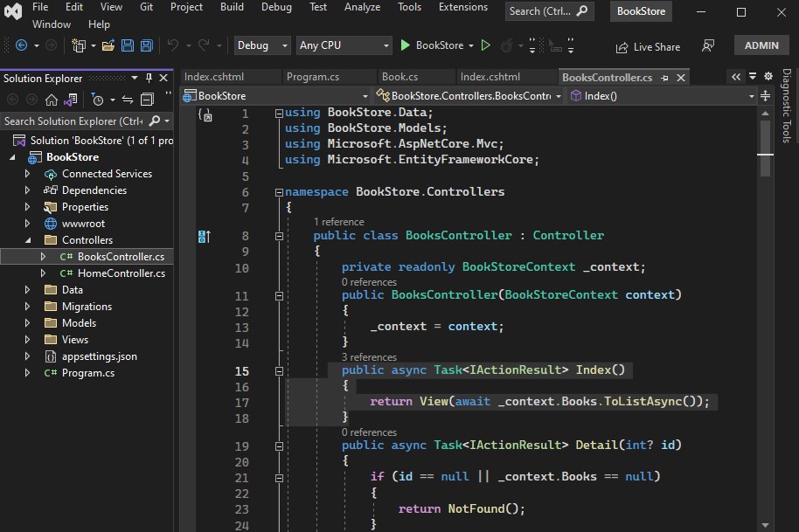Click Start Without Debugging green outline arrow
The image size is (799, 532).
pyautogui.click(x=486, y=45)
